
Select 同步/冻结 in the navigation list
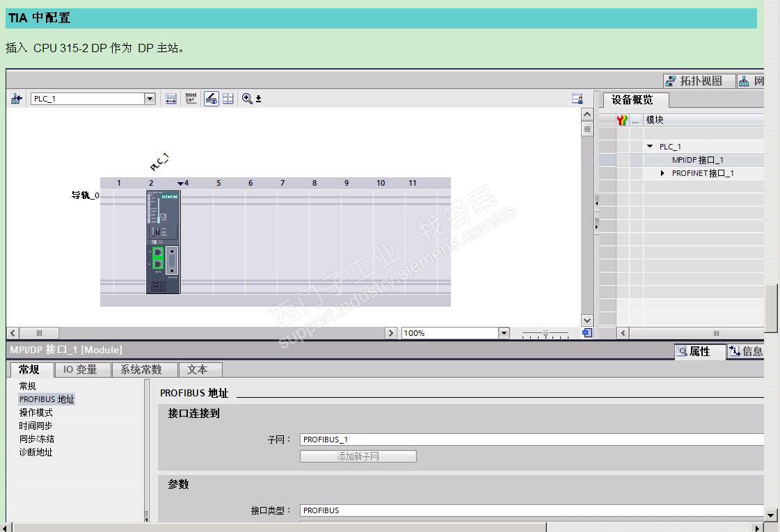[37, 439]
